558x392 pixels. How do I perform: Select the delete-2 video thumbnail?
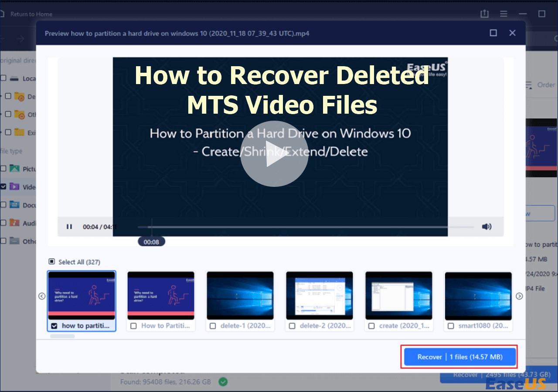click(320, 296)
